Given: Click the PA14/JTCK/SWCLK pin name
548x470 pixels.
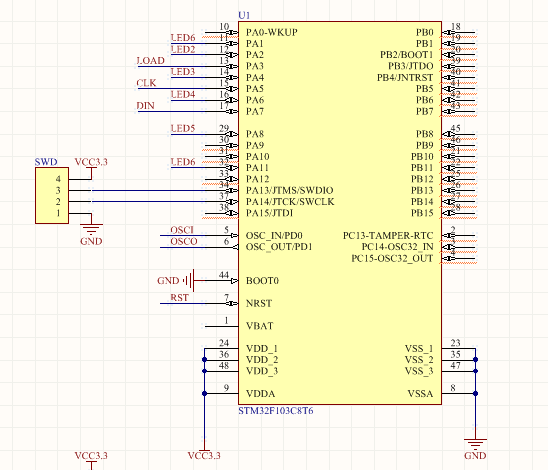Looking at the screenshot, I should click(x=290, y=202).
